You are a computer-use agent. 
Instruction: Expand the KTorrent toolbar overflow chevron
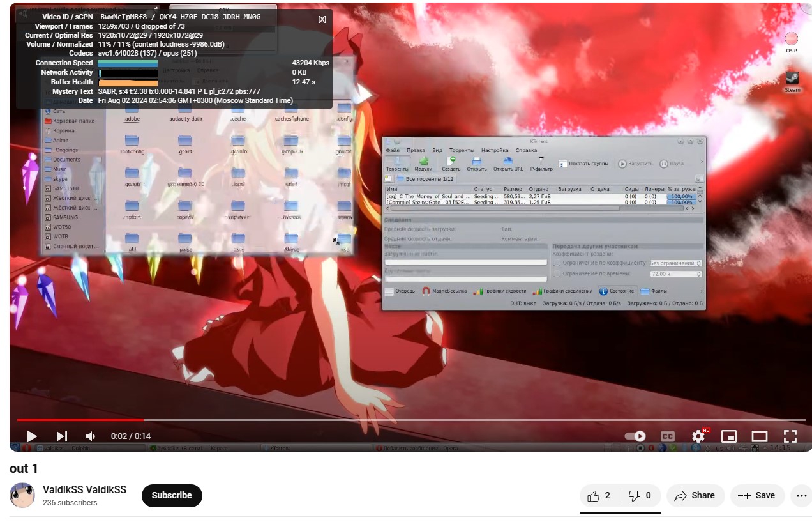click(x=701, y=162)
